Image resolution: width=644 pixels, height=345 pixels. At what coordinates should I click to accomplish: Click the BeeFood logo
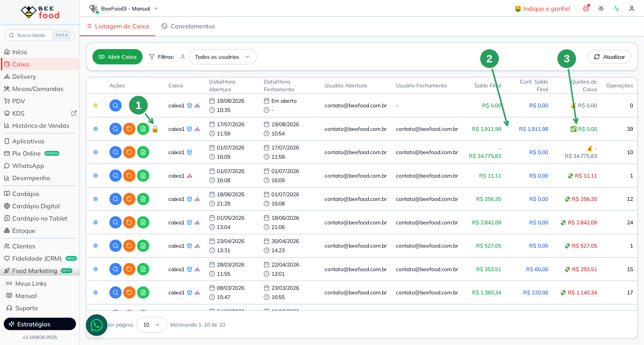point(40,12)
